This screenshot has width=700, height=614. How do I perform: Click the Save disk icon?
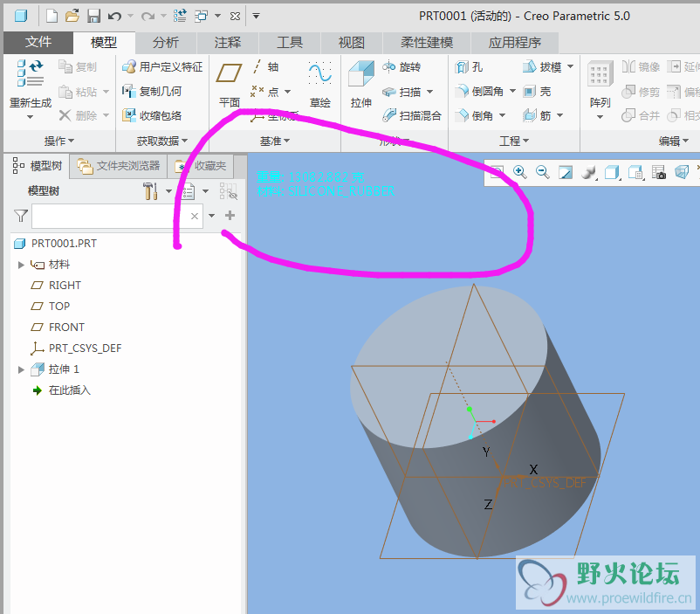(93, 17)
